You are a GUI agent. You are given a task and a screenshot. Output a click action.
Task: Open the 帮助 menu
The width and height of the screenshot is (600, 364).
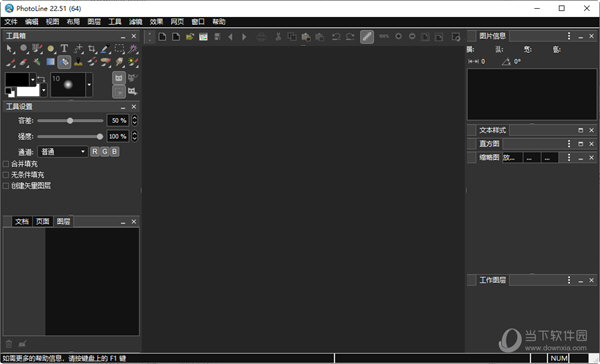coord(219,22)
